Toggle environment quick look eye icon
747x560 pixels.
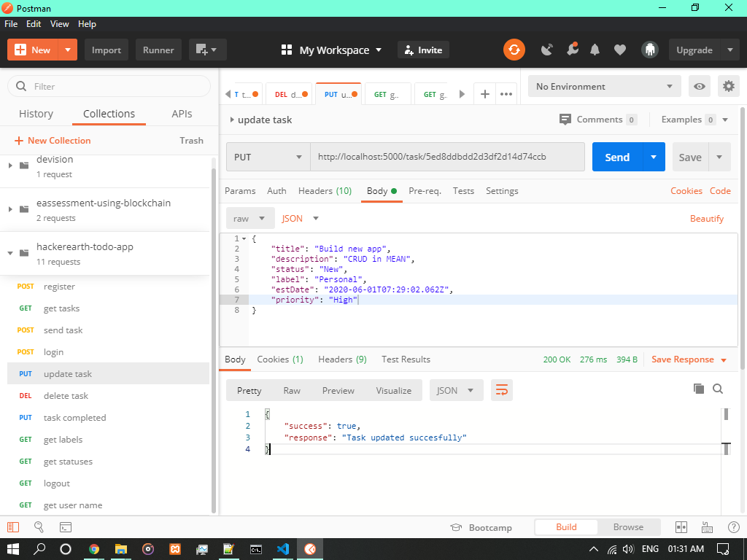click(700, 86)
